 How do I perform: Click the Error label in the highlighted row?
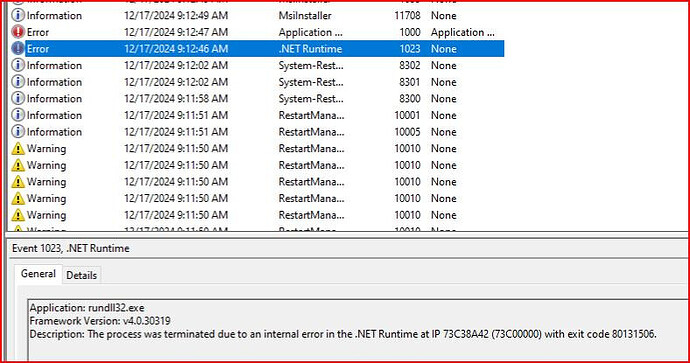pyautogui.click(x=38, y=49)
